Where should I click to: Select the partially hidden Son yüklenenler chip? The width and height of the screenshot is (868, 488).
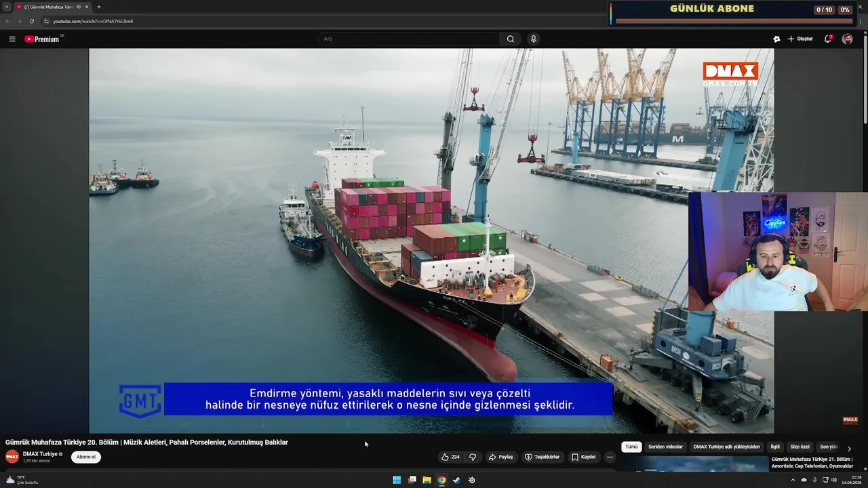(828, 447)
